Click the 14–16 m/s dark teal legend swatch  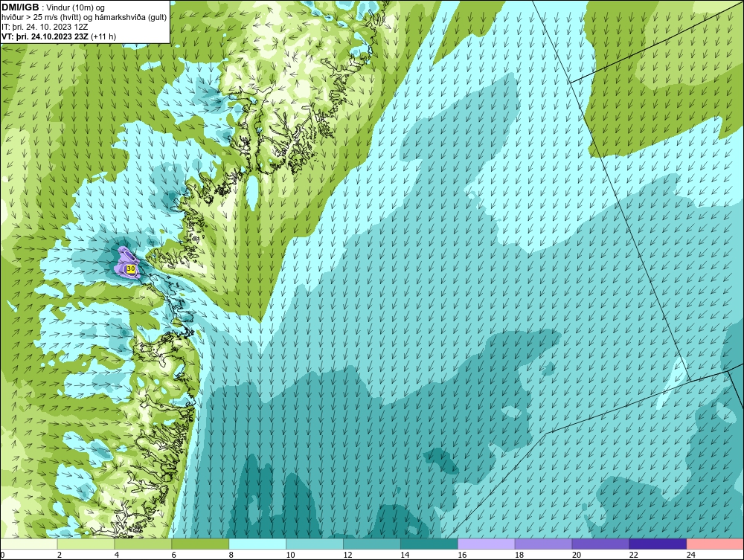429,544
